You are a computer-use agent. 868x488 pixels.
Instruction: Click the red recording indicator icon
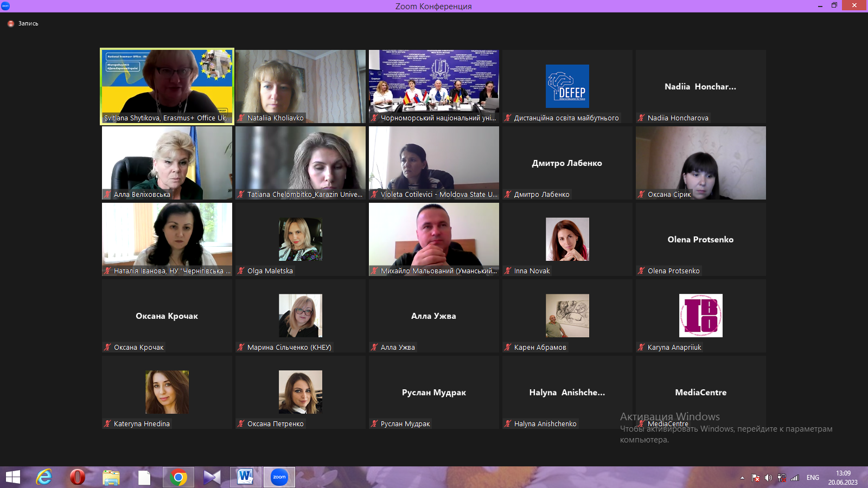(11, 23)
